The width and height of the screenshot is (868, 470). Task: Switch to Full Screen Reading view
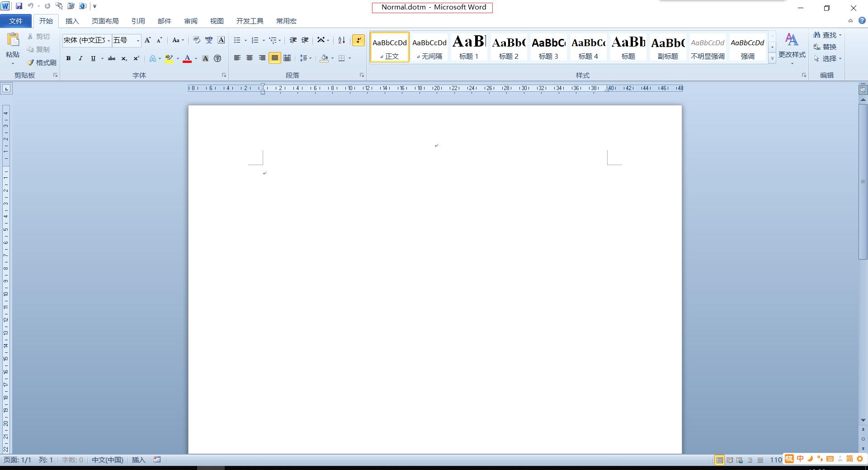730,460
